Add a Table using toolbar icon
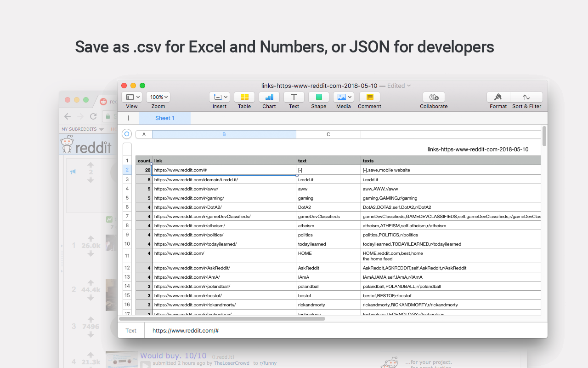Screen dimensions: 588x368 pos(244,97)
